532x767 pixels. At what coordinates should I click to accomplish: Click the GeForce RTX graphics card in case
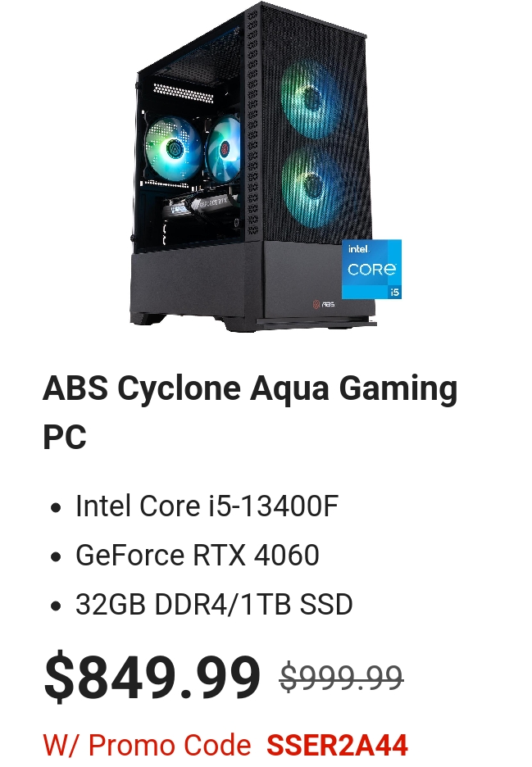click(x=200, y=206)
